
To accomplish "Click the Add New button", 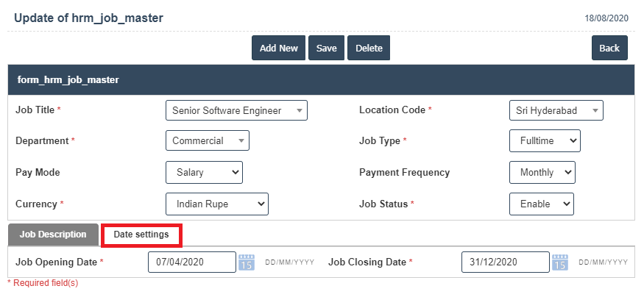I will point(279,48).
